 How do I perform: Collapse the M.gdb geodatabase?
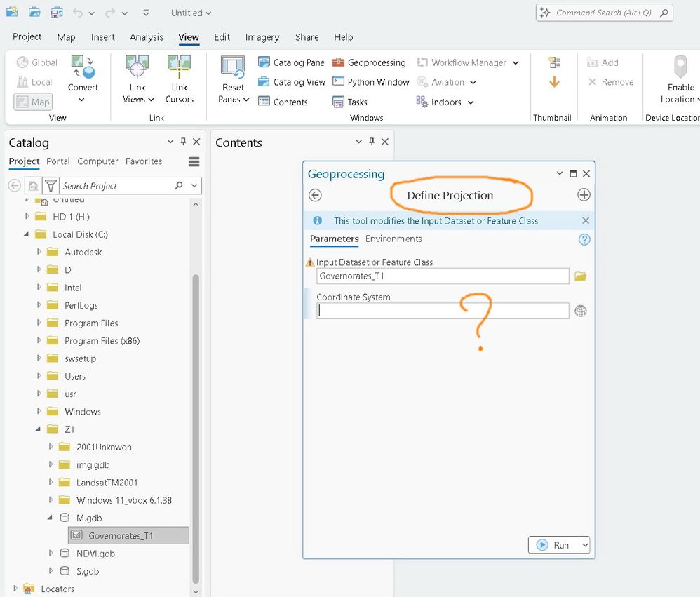pos(50,518)
